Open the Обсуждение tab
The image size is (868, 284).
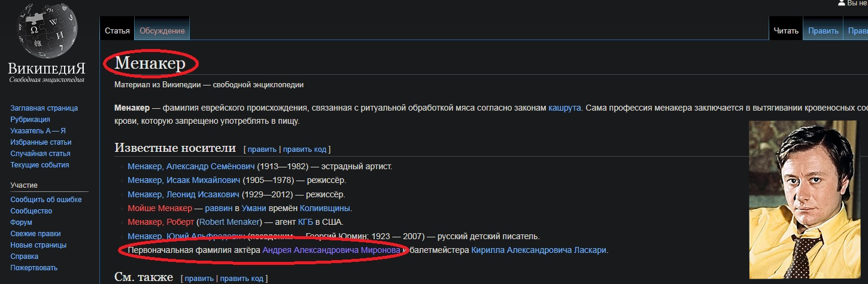coord(162,30)
